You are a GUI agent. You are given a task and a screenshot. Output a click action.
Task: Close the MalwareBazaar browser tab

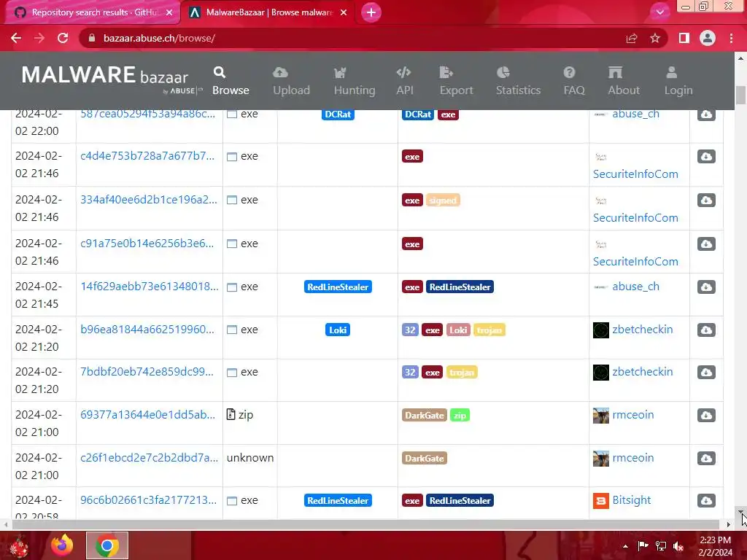pos(344,12)
